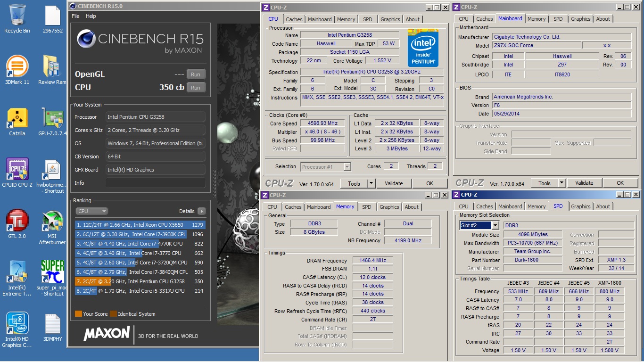Select Mainboard tab in CPU-Z Memory window
644x362 pixels.
tap(319, 207)
